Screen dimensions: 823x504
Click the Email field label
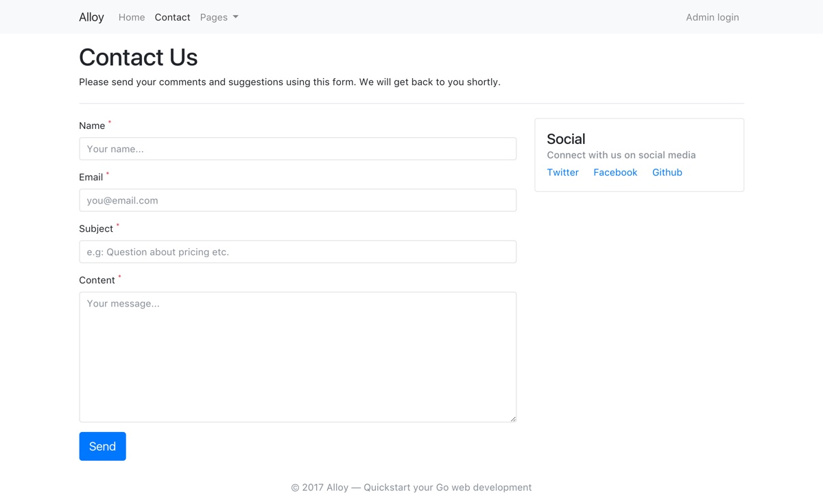point(91,177)
